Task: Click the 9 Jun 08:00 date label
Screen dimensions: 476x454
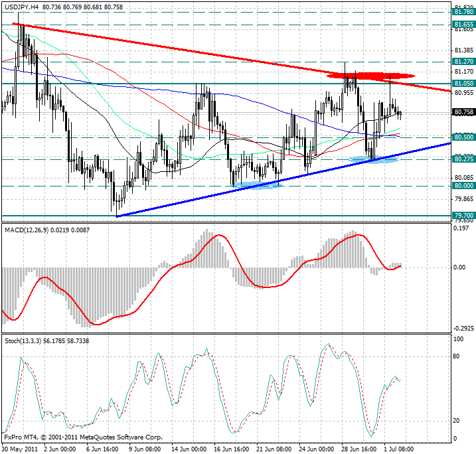Action: [x=145, y=449]
